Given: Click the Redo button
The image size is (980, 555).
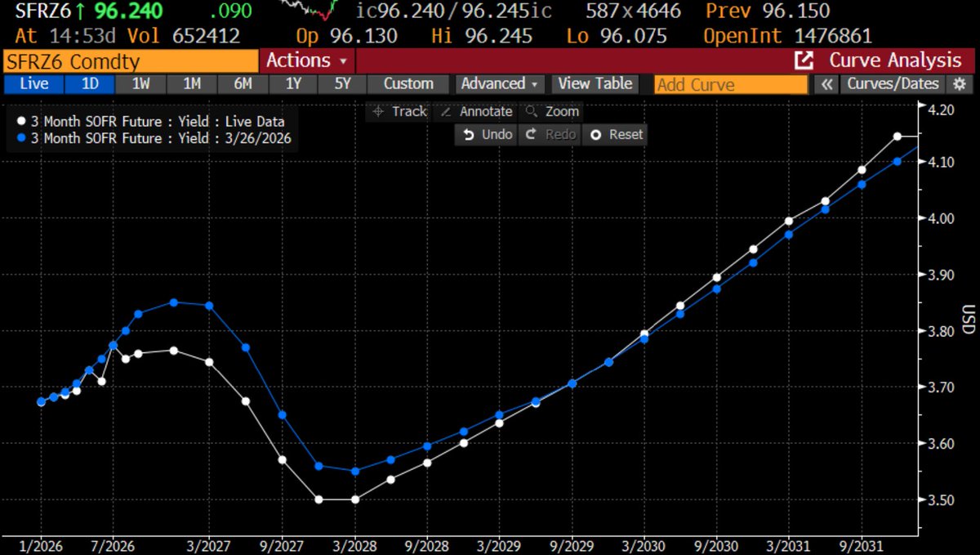Looking at the screenshot, I should 550,134.
